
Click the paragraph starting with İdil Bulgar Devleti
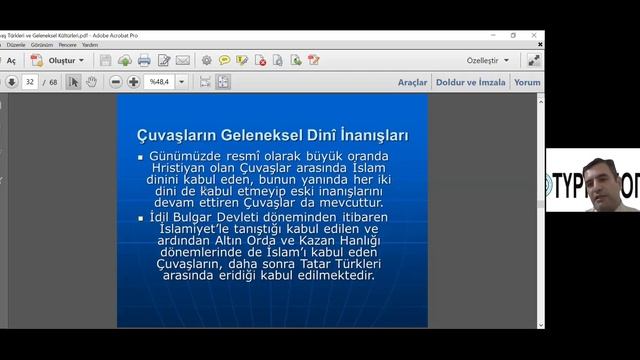pyautogui.click(x=269, y=246)
